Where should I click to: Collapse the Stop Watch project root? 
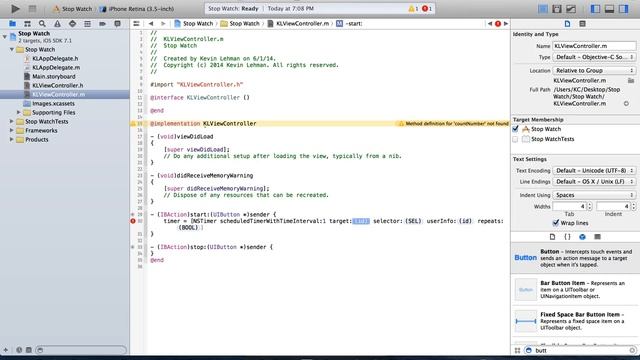pos(5,37)
